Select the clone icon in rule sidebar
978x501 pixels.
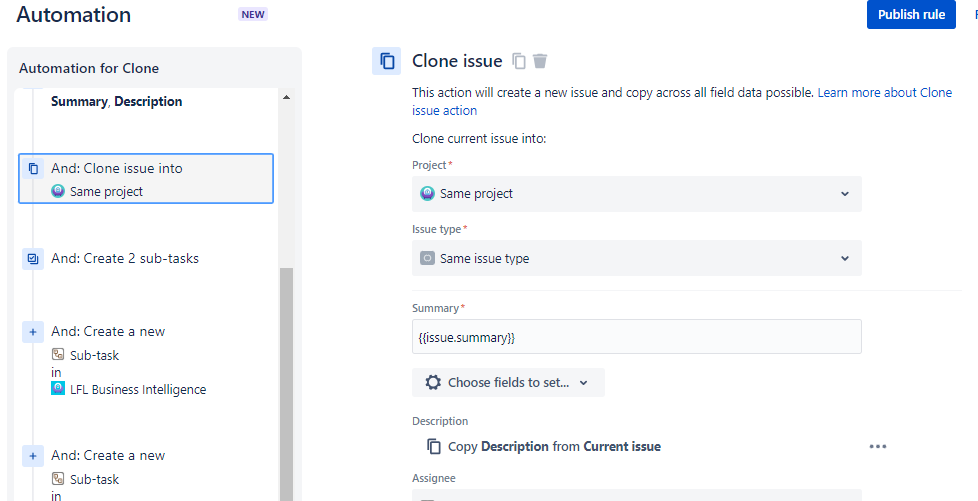33,168
